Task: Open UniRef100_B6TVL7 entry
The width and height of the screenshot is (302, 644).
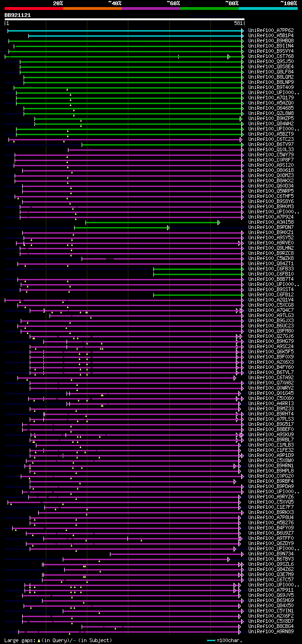Action: coord(270,373)
